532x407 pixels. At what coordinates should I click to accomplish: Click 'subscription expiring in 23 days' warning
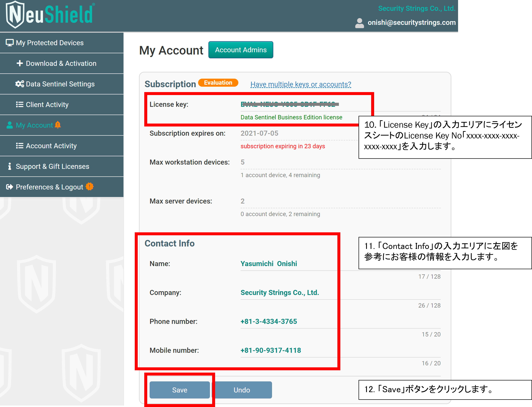click(x=283, y=146)
